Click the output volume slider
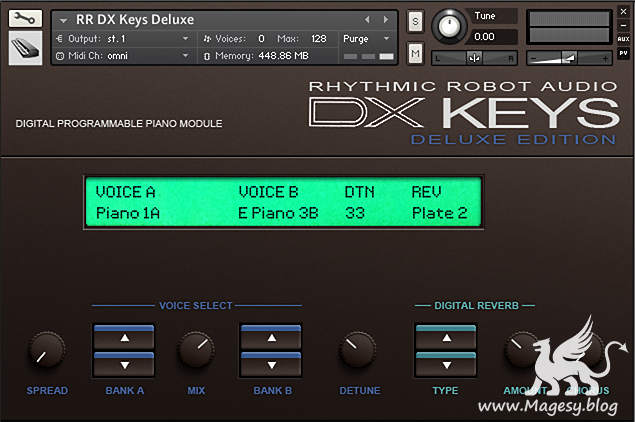635x422 pixels. [569, 58]
